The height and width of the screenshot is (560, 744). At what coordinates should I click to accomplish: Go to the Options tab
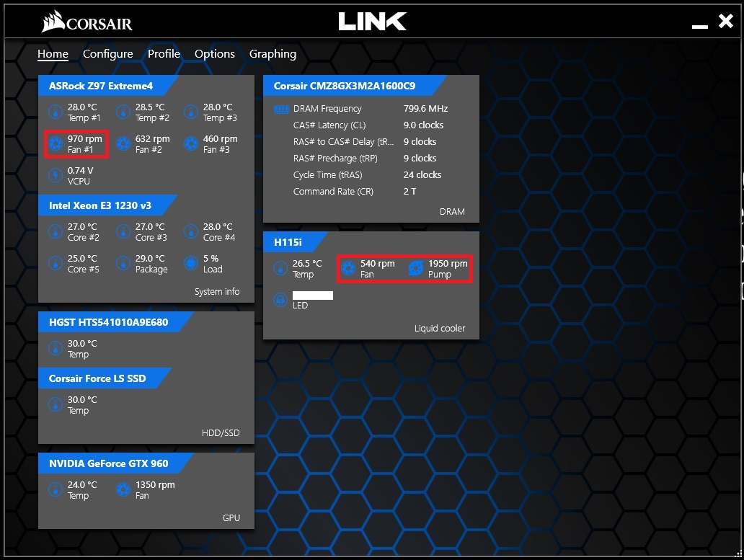pos(214,54)
